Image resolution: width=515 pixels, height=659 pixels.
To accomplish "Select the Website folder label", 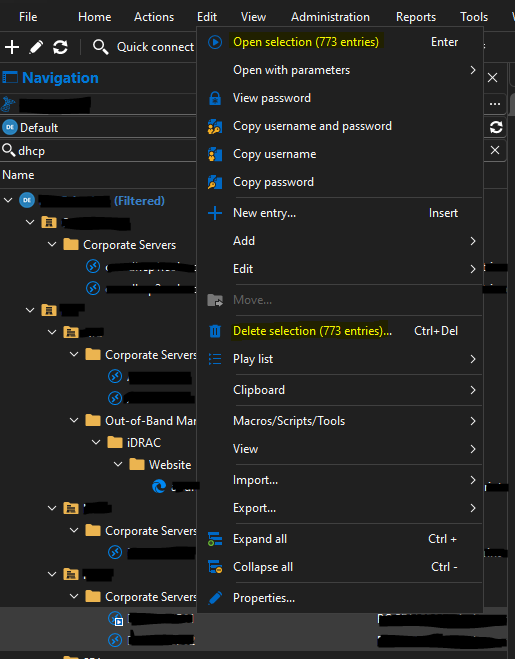I will 170,465.
